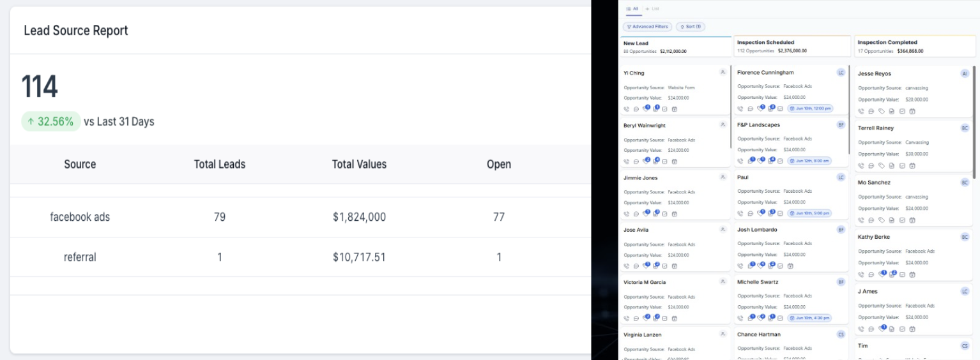Open the conversation icon on Florence Cunningham's card
Screen dimensions: 980x360
(751, 109)
